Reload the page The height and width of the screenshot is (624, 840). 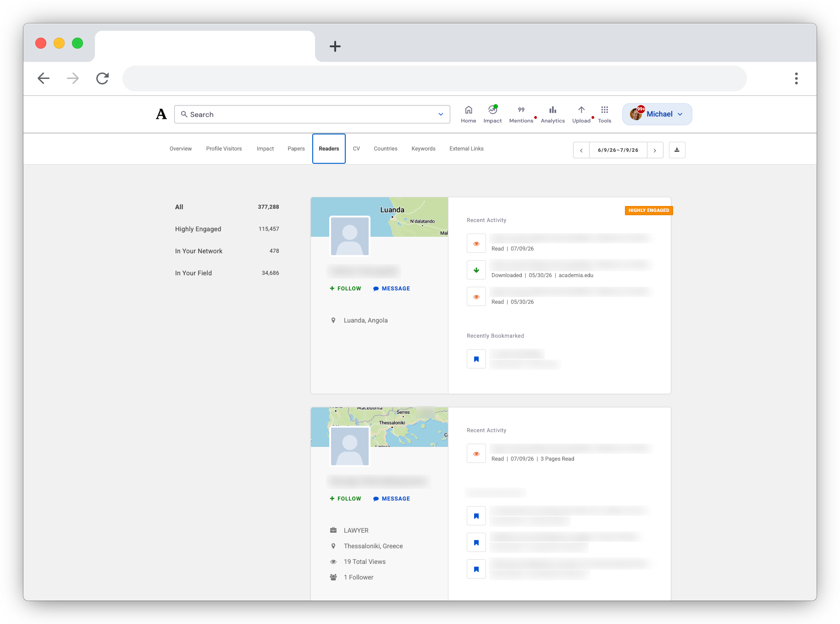pyautogui.click(x=102, y=78)
